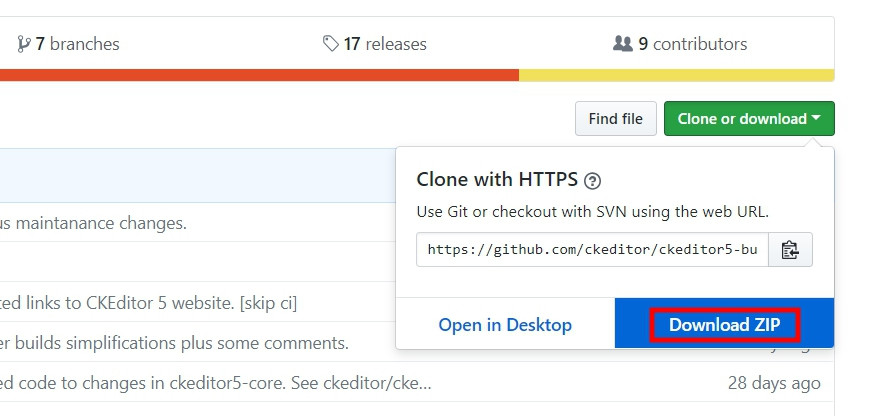This screenshot has width=896, height=416.
Task: Open the 17 releases page
Action: coord(374,44)
